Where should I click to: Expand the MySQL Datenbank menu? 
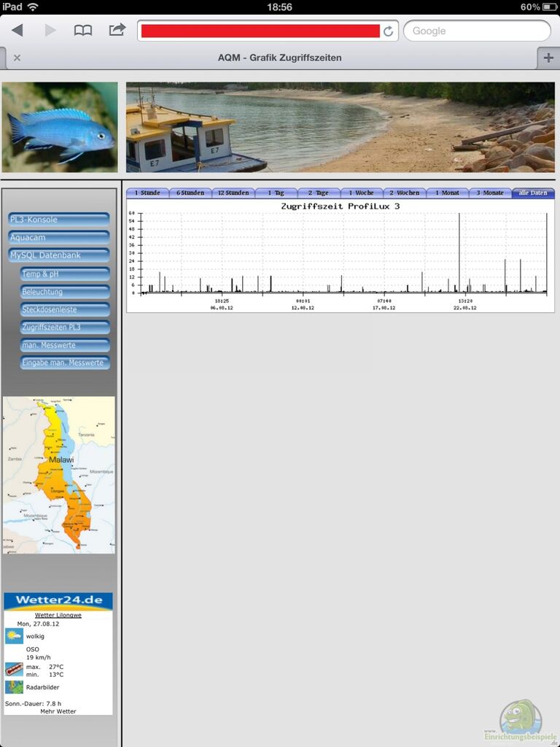pyautogui.click(x=59, y=255)
